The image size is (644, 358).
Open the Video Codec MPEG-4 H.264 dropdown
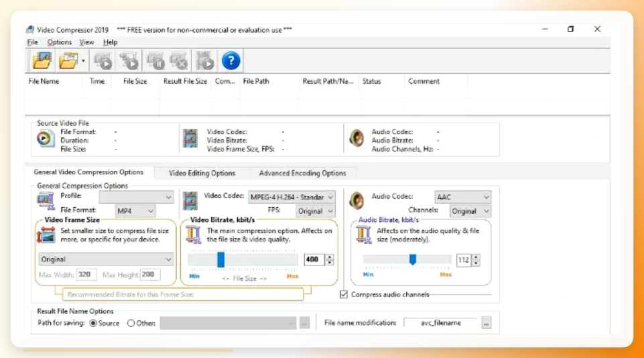tap(292, 197)
